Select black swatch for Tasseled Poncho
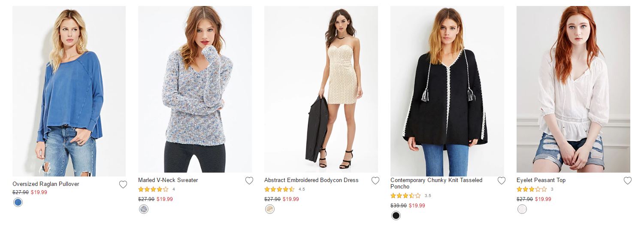 click(396, 216)
